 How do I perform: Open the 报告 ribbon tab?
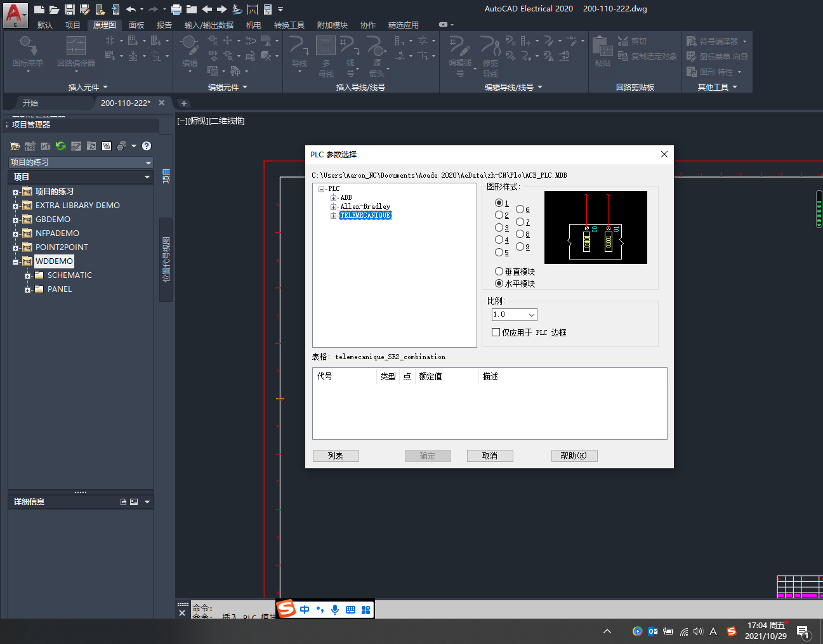[164, 25]
